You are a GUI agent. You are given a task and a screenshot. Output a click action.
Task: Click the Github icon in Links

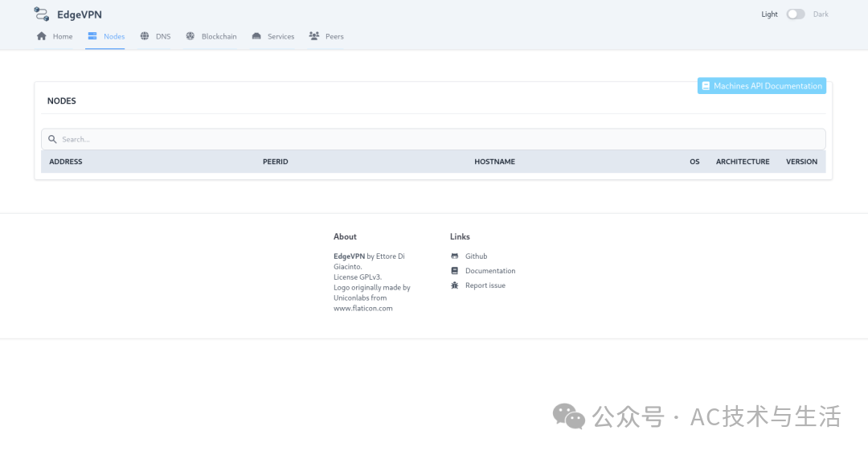click(x=455, y=256)
